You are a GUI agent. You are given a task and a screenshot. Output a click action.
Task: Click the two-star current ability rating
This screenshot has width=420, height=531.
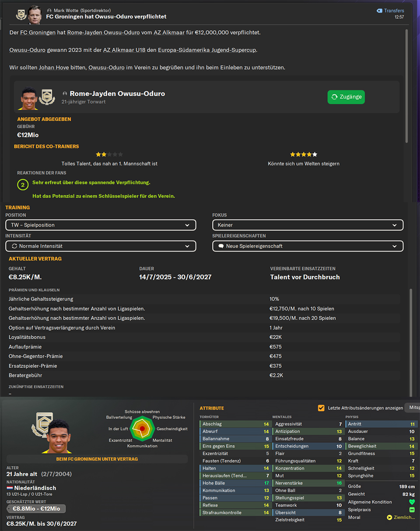pyautogui.click(x=109, y=154)
